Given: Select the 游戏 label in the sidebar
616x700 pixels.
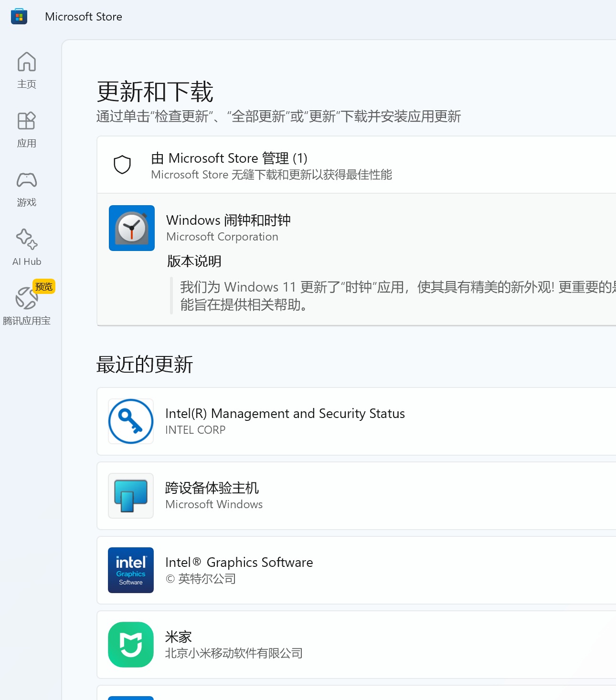Looking at the screenshot, I should (27, 203).
